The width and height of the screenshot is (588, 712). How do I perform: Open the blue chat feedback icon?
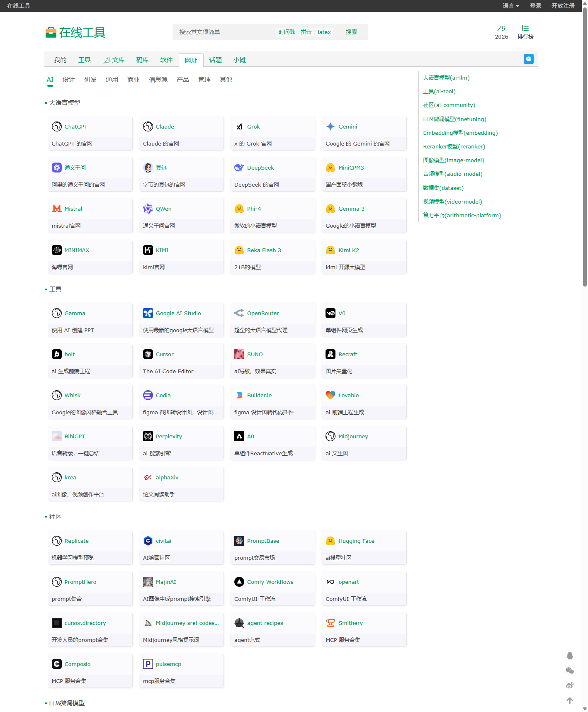tap(529, 59)
